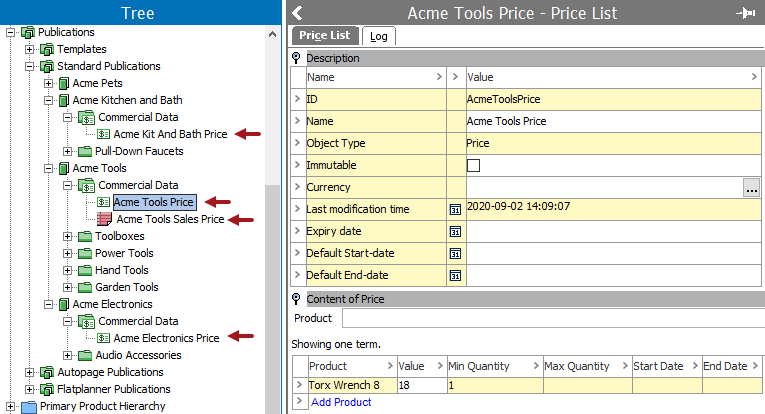Click the Templates node icon
This screenshot has height=414, width=765.
click(x=47, y=49)
